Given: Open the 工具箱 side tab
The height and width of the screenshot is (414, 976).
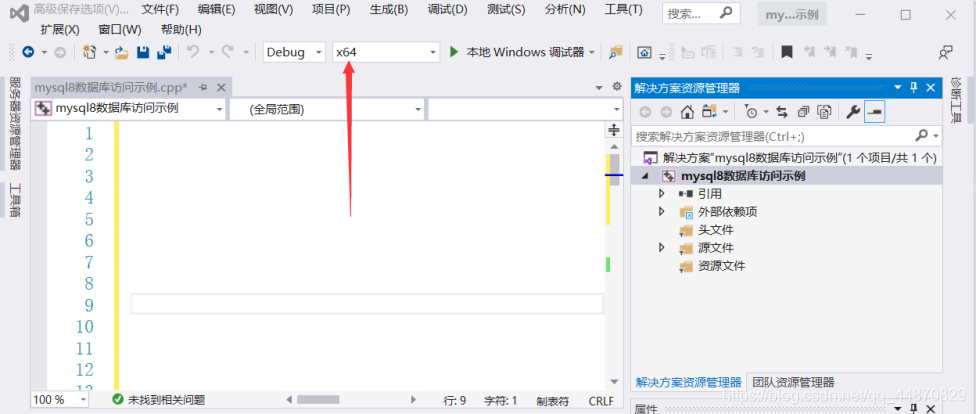Looking at the screenshot, I should [x=16, y=199].
